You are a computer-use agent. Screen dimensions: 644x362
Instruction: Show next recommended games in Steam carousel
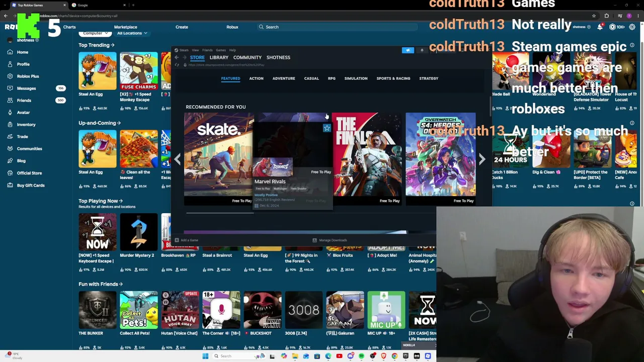(482, 159)
